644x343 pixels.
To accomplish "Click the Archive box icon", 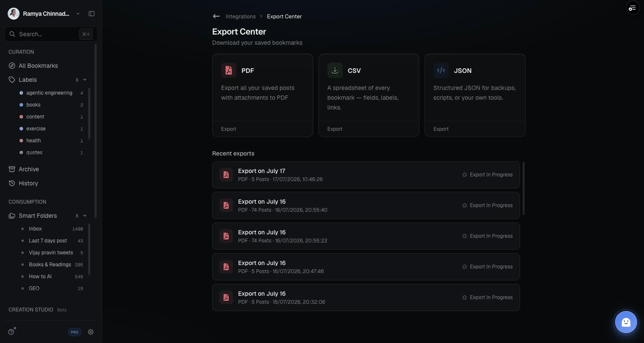I will point(12,169).
